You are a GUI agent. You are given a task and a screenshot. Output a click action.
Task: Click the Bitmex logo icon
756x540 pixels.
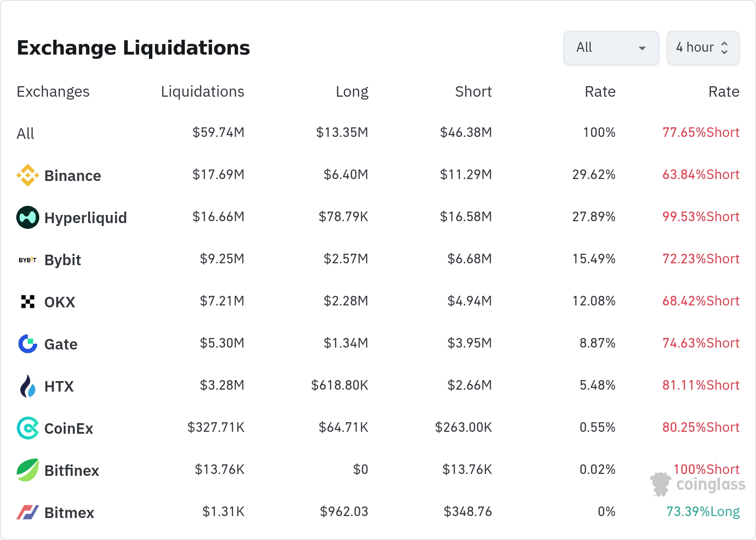click(28, 512)
